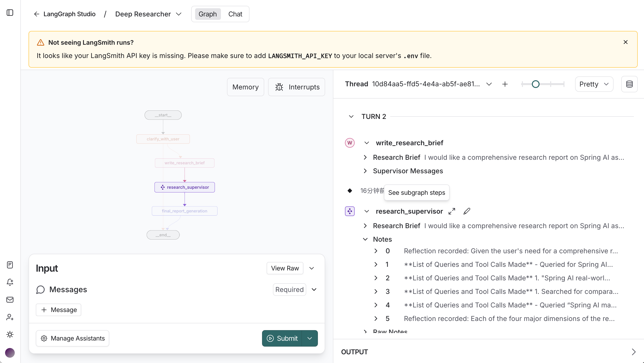Edit research_supervisor state with pencil icon
Screen dimensions: 644x363
click(x=467, y=211)
